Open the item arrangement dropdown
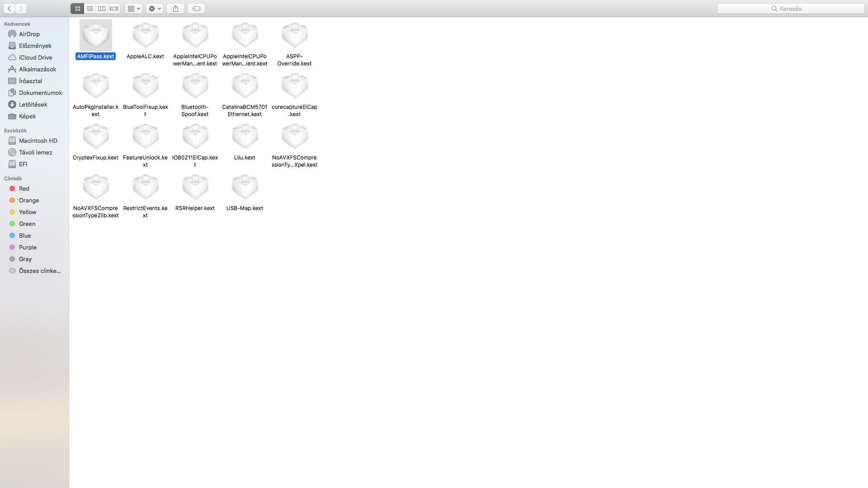 [134, 9]
